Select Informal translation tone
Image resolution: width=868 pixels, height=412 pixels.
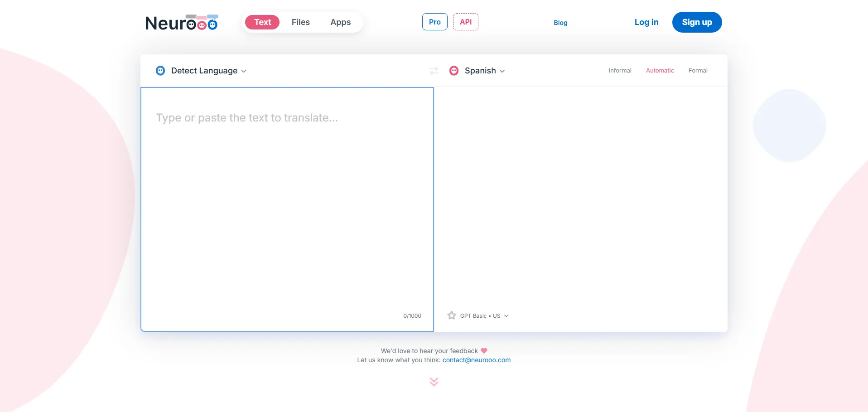(x=620, y=71)
